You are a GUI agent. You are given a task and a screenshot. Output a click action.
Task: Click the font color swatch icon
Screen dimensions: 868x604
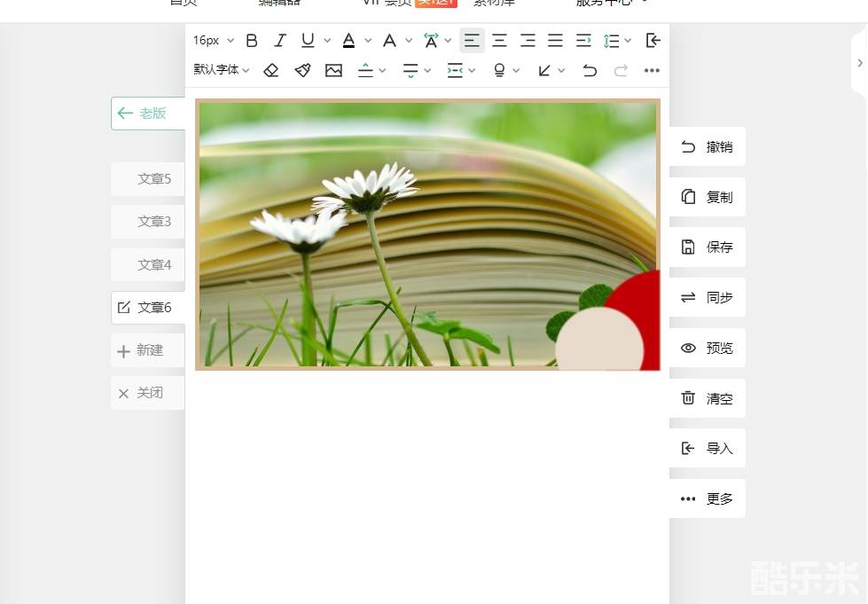[x=348, y=41]
